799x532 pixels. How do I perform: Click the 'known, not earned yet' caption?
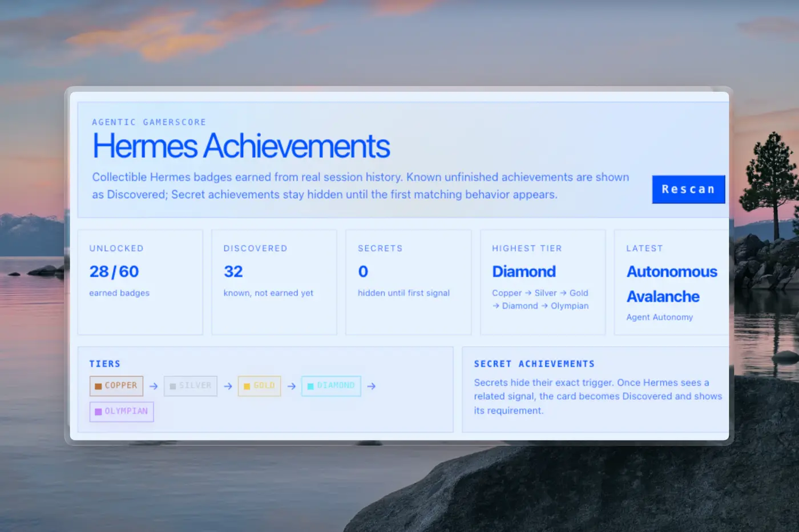(x=268, y=293)
